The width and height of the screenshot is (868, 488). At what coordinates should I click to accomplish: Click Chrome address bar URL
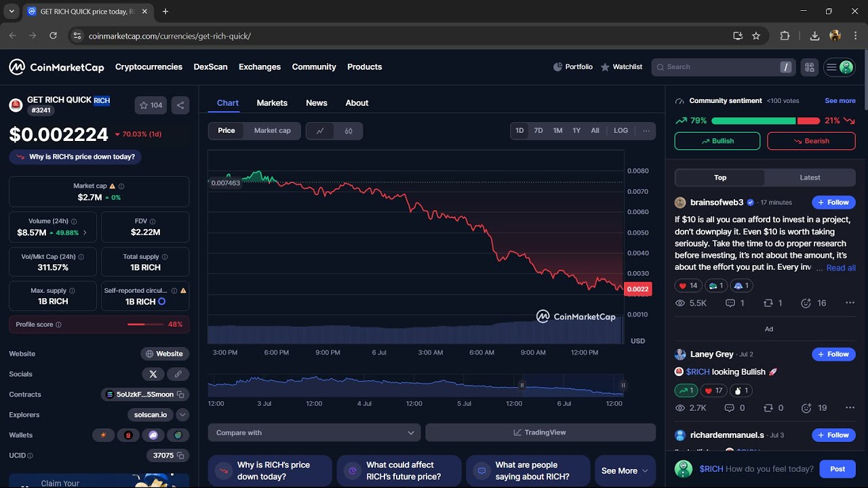tap(170, 36)
